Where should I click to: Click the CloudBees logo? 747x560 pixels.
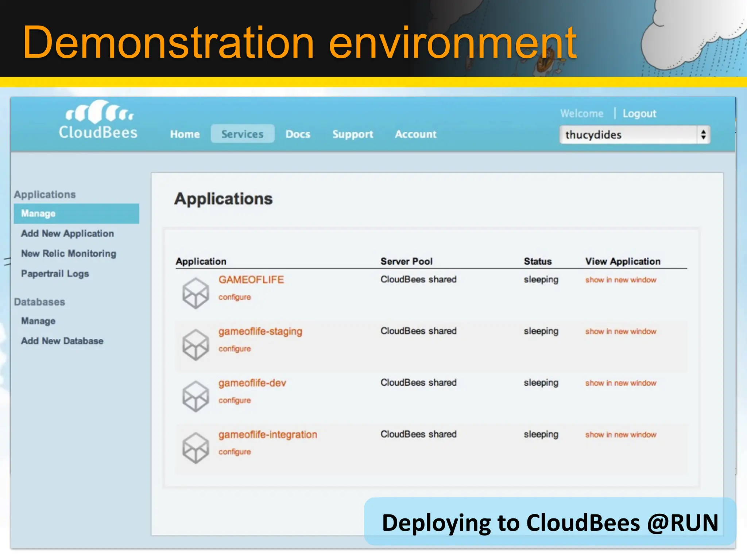coord(98,120)
